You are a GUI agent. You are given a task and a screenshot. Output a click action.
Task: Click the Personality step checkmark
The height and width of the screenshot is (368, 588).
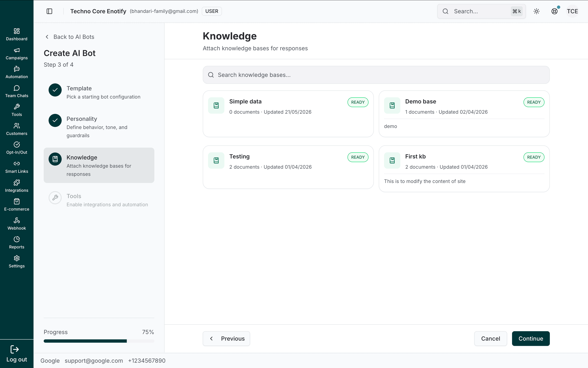[55, 120]
